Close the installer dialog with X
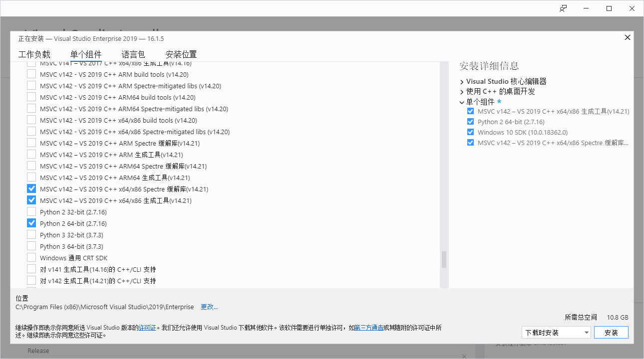 click(x=628, y=37)
